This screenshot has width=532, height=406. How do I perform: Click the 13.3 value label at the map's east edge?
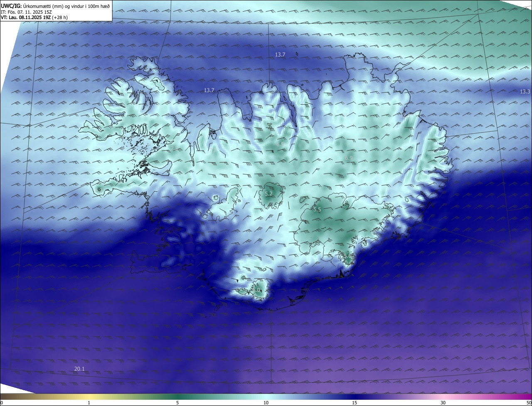[525, 91]
